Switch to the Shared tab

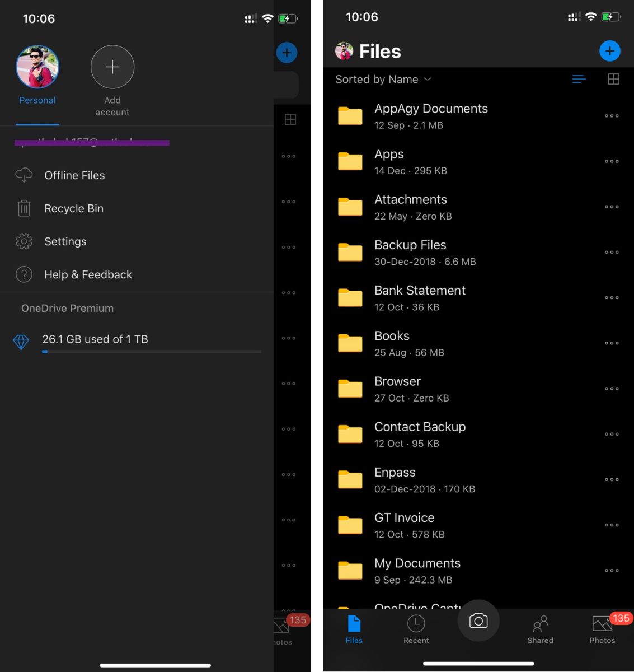click(x=541, y=629)
